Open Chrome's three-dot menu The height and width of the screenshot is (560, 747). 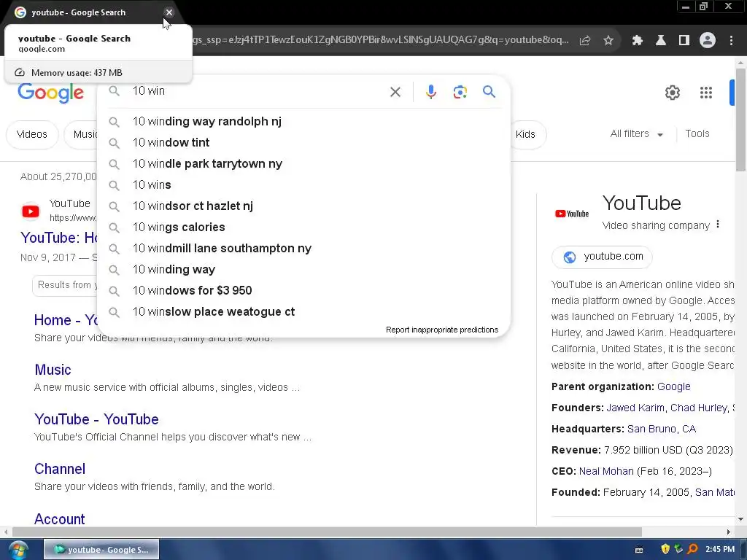[x=731, y=41]
